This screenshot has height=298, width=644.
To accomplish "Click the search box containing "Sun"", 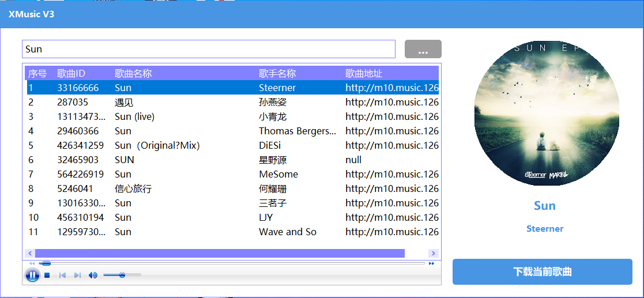I will (209, 49).
